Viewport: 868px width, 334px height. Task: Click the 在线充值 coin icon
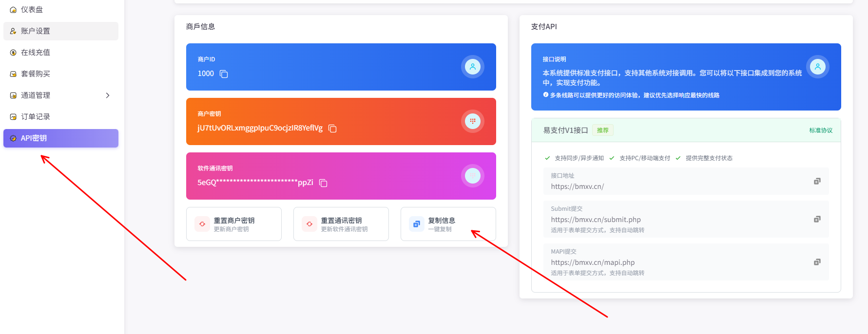[13, 53]
